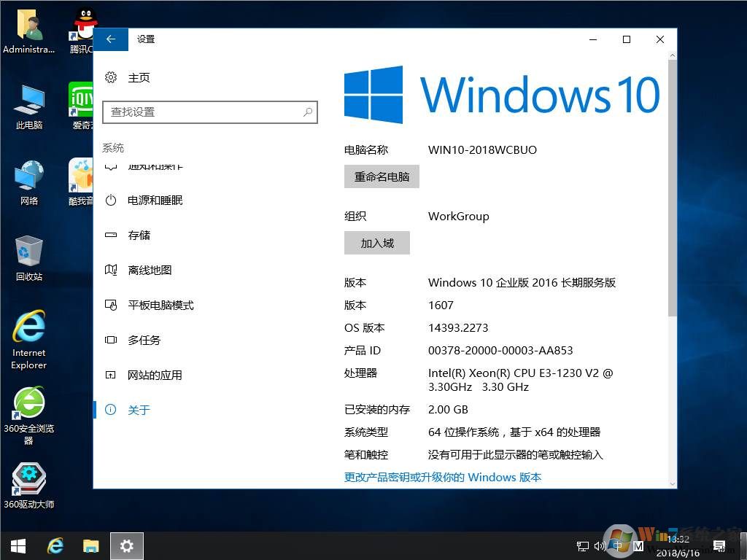Open 回收站 recycle bin
The height and width of the screenshot is (560, 747).
click(29, 259)
